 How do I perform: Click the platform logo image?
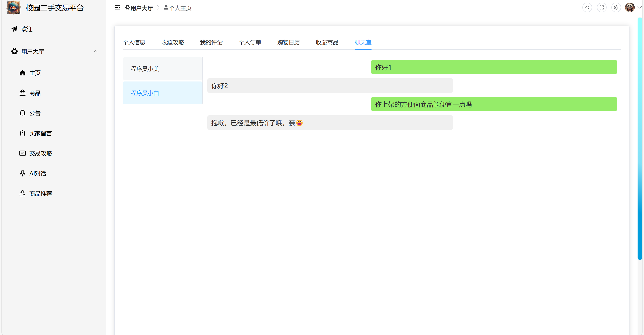click(13, 7)
